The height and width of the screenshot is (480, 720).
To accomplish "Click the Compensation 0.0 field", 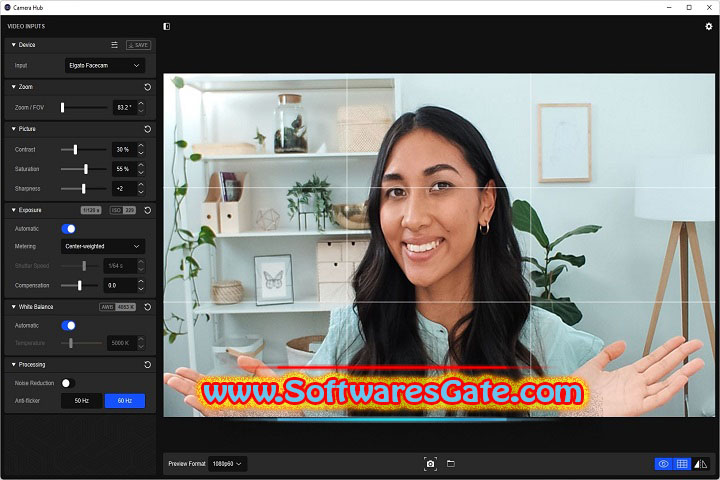I will pos(119,286).
